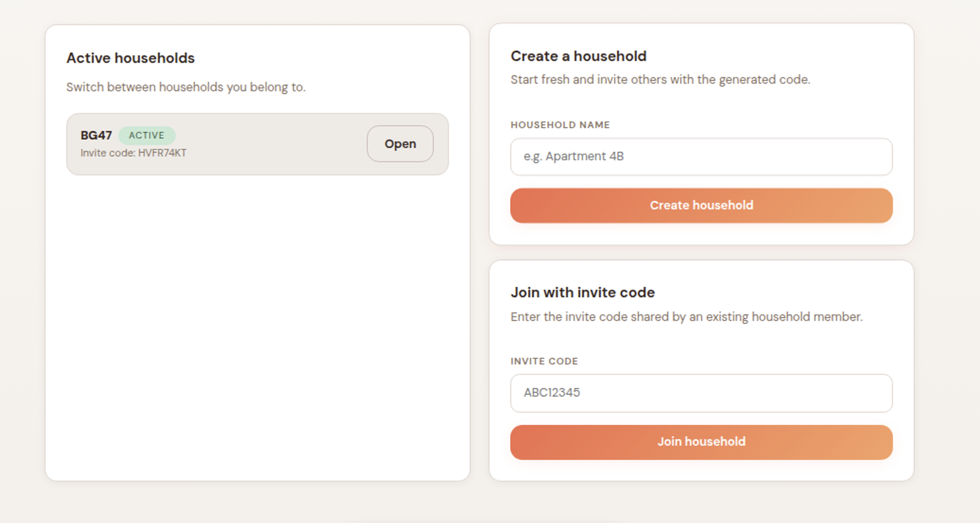Click the INVITE CODE field label

coord(544,361)
